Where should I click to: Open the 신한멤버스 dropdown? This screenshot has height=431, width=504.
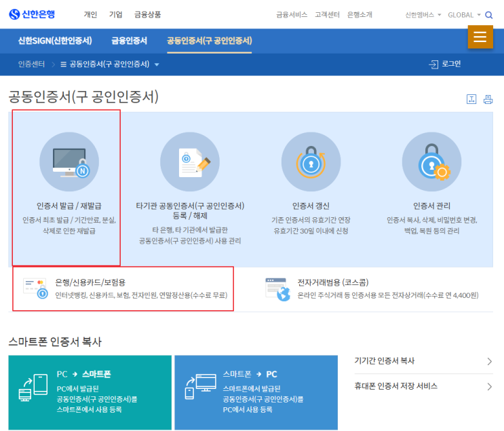[423, 15]
